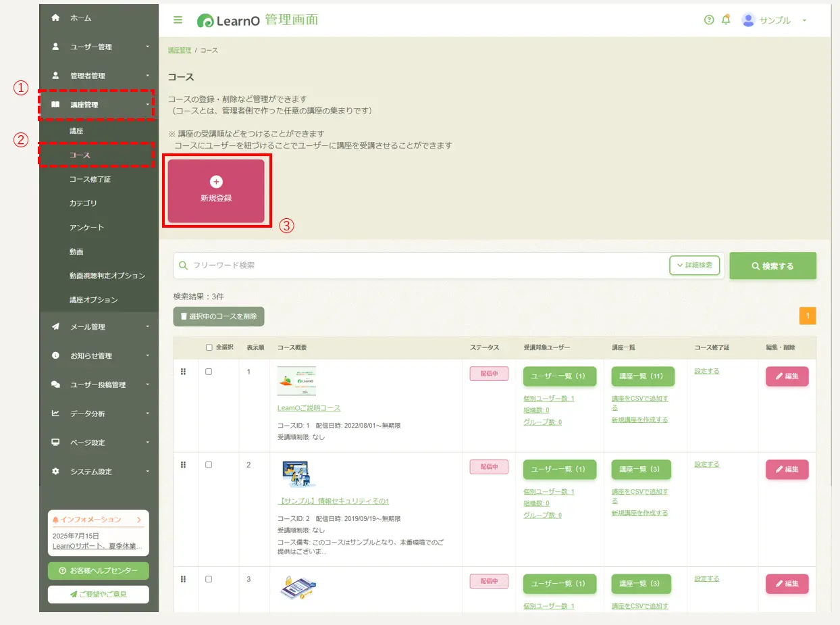Open the 詳細検索 dropdown
The image size is (840, 625).
[694, 266]
